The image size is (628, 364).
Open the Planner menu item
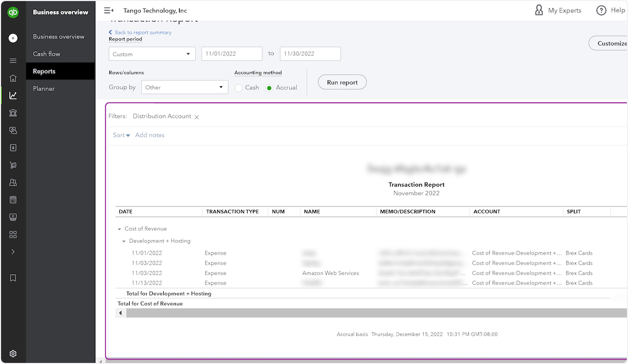point(44,88)
